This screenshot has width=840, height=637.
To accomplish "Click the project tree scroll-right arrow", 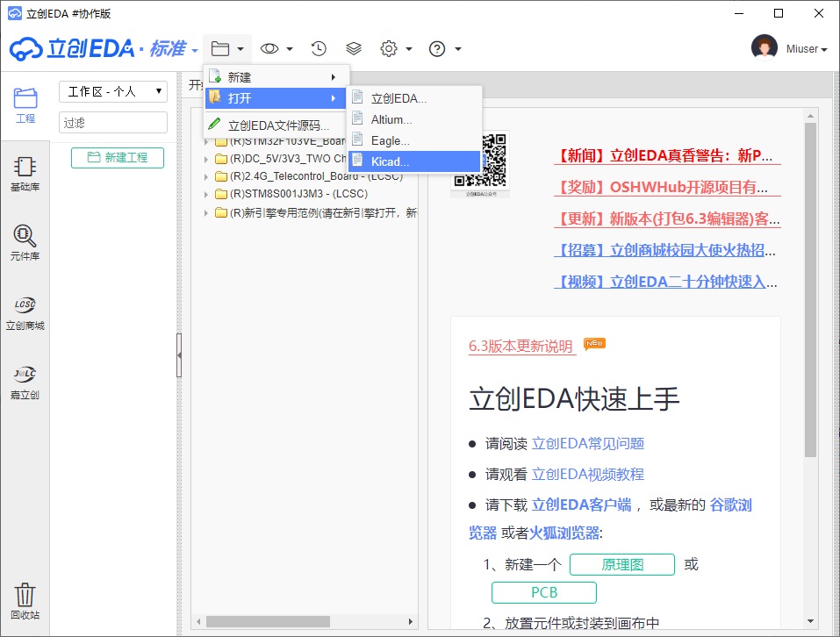I will (x=411, y=621).
